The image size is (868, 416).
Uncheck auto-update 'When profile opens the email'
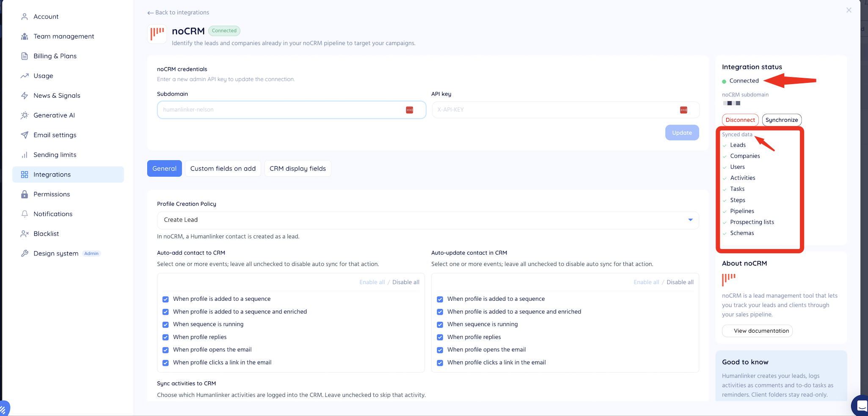pos(440,350)
